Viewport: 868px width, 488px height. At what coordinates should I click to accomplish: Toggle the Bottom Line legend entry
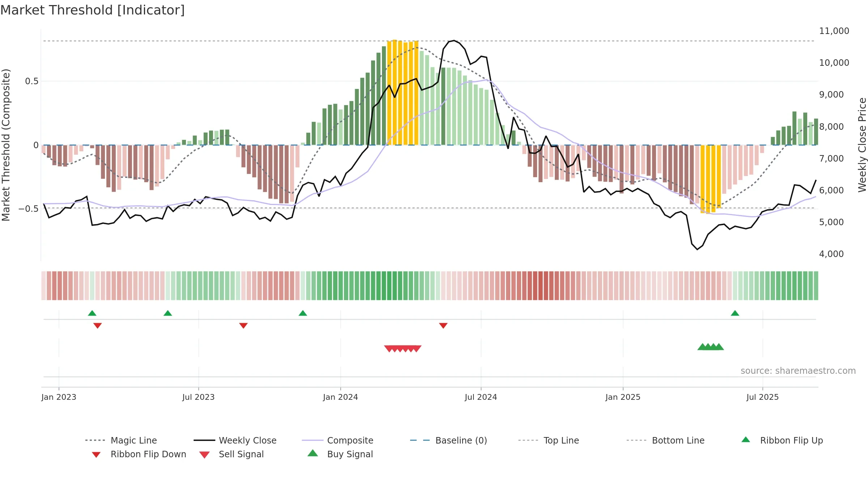665,440
